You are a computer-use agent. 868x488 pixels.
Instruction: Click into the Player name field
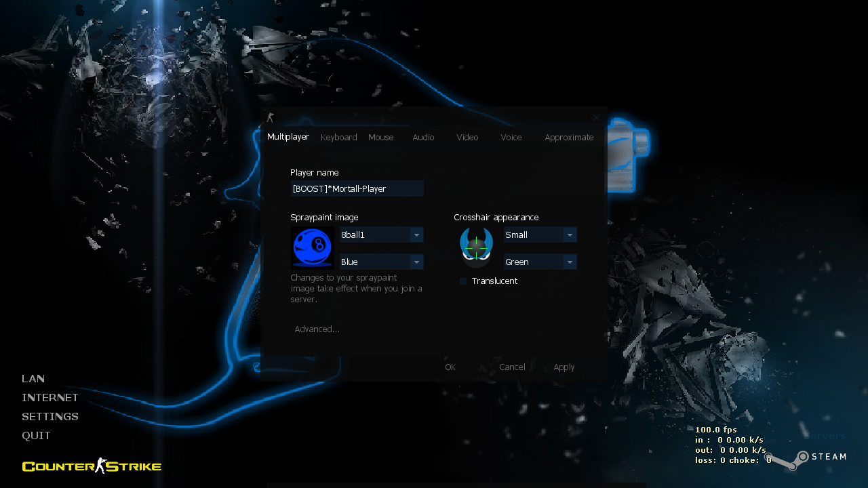pos(357,189)
